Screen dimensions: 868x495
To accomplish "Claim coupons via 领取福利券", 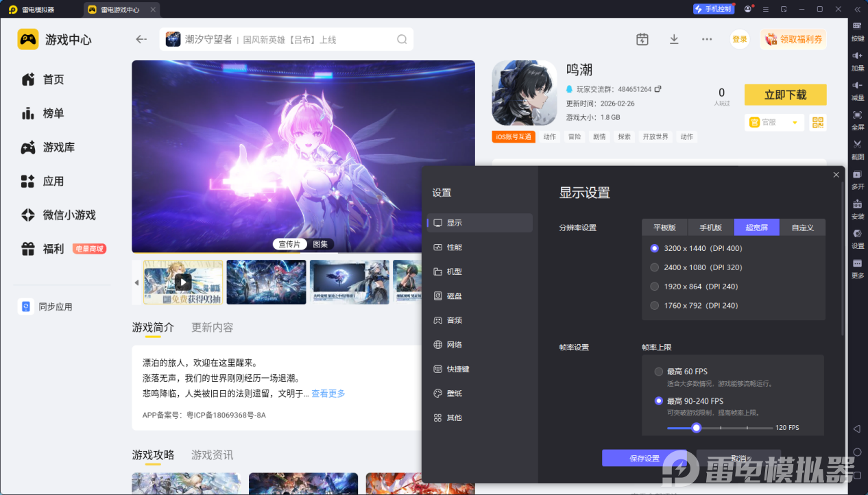I will click(x=793, y=39).
